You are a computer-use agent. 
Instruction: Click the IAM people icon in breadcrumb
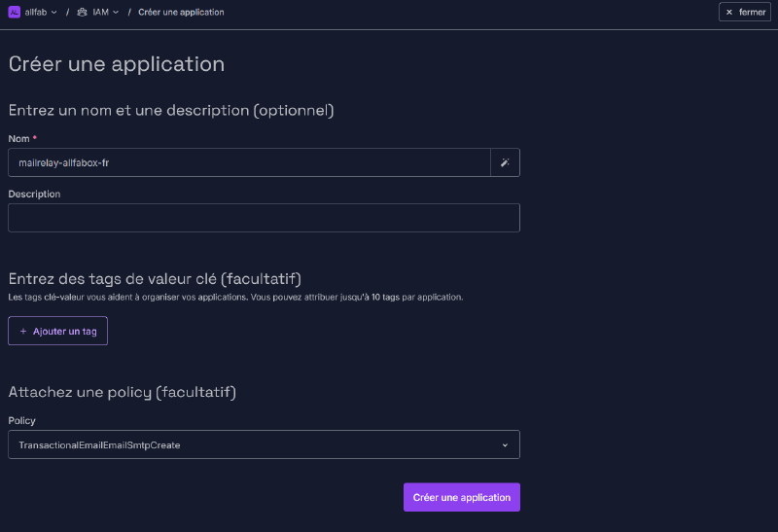pos(83,12)
